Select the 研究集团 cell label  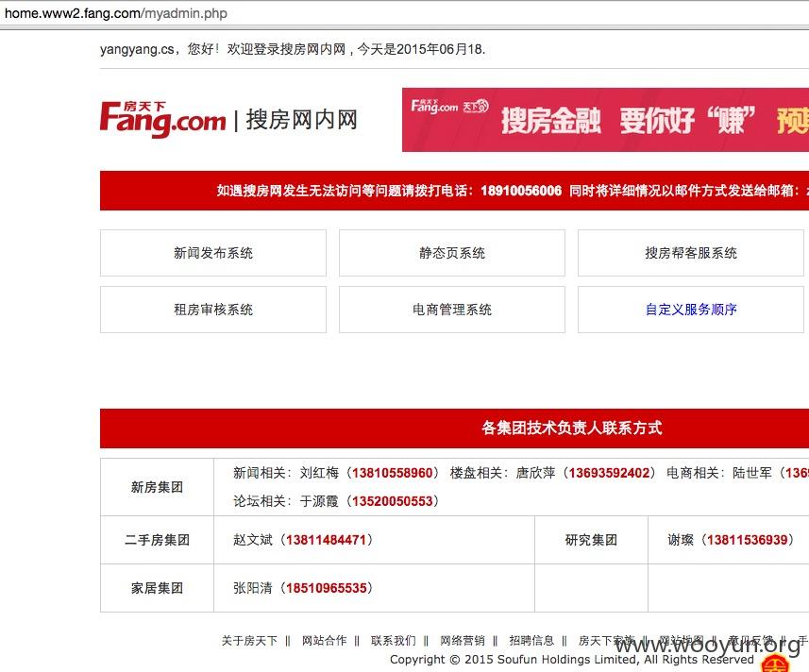coord(591,540)
